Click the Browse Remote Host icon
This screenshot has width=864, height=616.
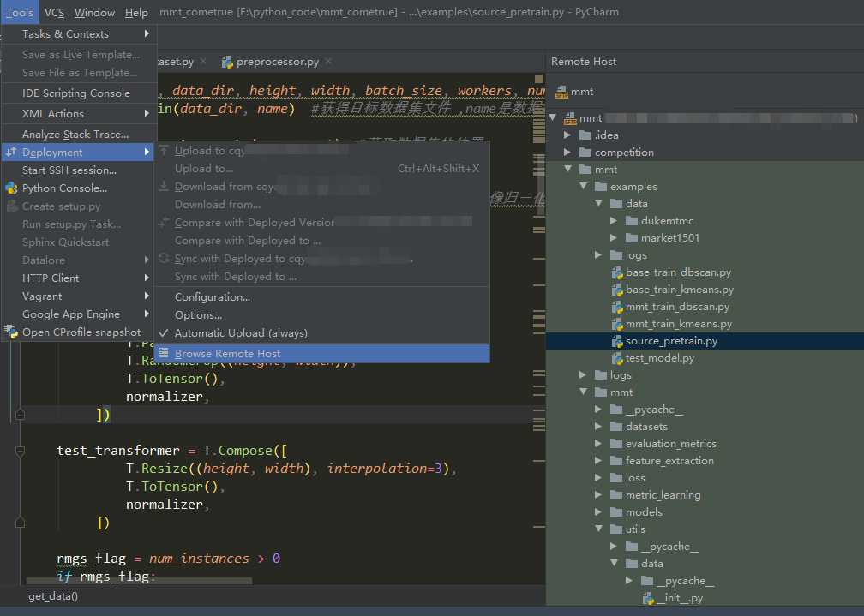[164, 353]
